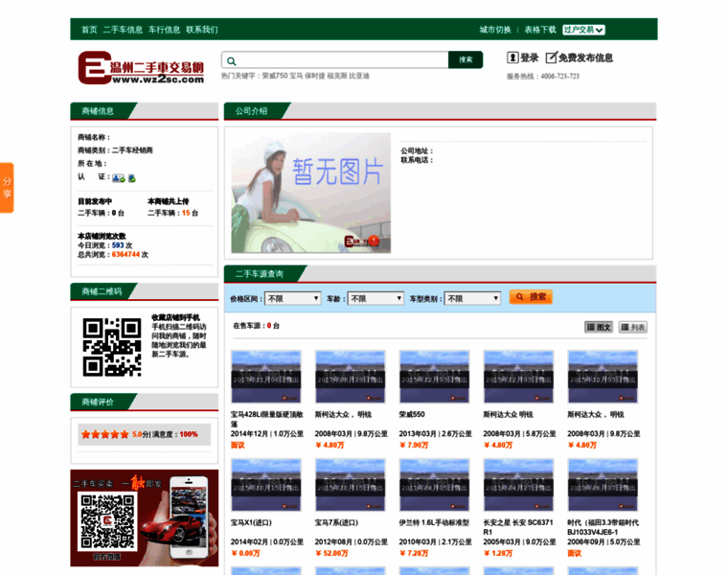728x575 pixels.
Task: Click the price ￥7.28万
Action: 414,553
